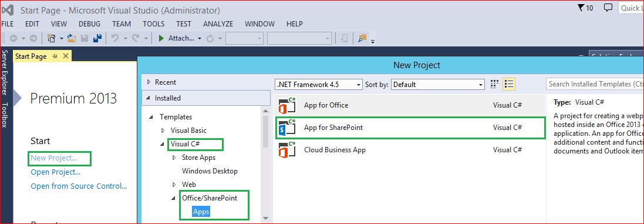
Task: Open the Redo history dropdown arrow
Action: pyautogui.click(x=146, y=38)
